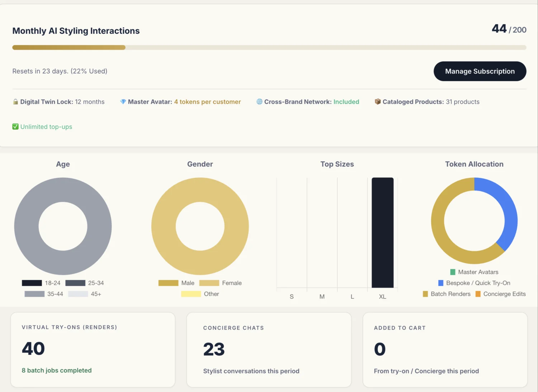The width and height of the screenshot is (538, 392).
Task: Toggle the 25-34 age legend swatch
Action: (75, 283)
